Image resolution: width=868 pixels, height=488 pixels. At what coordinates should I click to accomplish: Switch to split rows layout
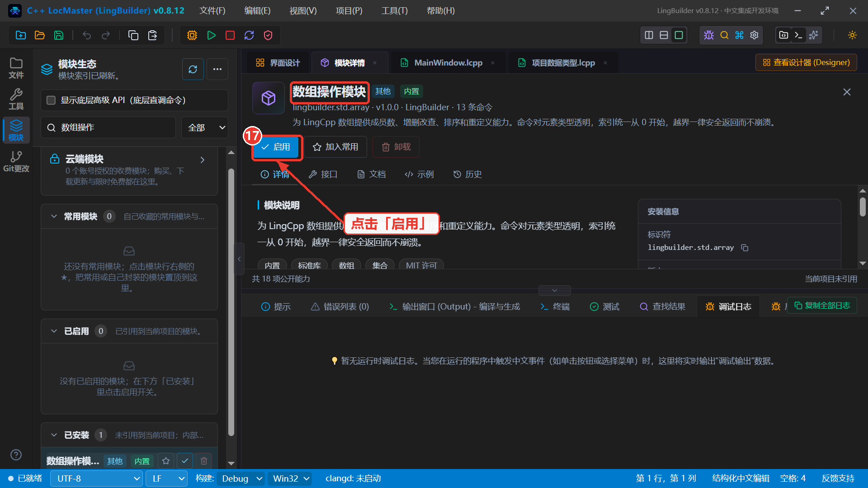[x=664, y=35]
